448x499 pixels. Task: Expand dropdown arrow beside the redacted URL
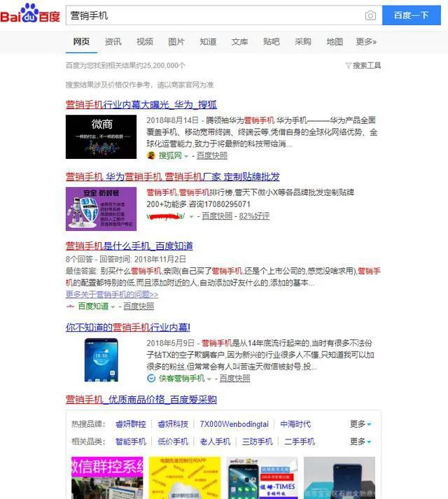coord(191,217)
